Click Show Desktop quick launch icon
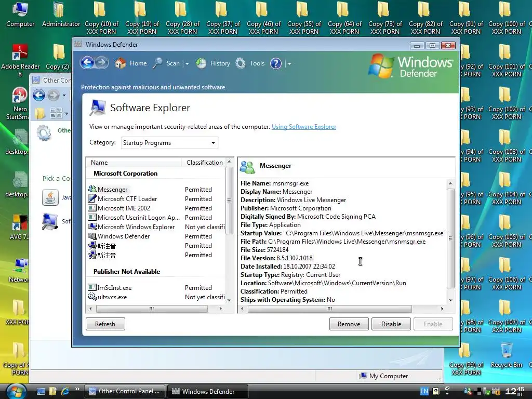This screenshot has height=399, width=532. click(41, 392)
